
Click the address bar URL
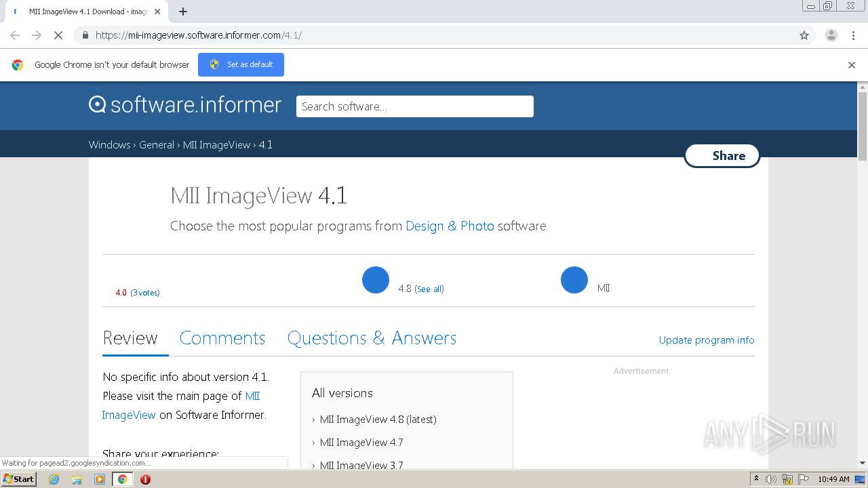[198, 35]
